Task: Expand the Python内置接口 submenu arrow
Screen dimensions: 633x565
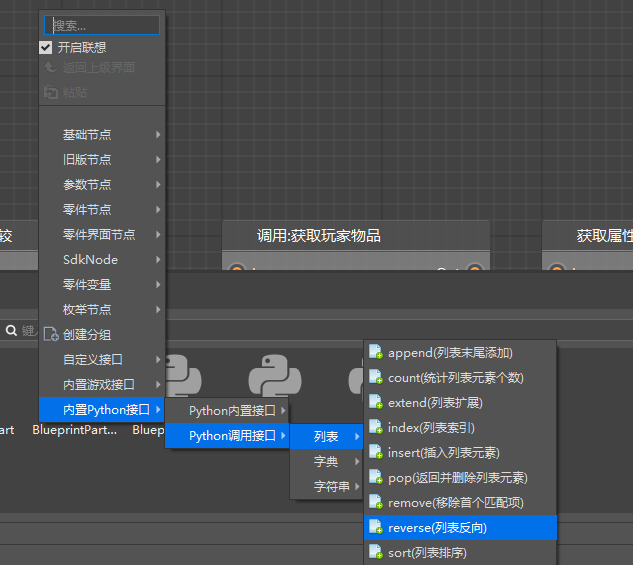Action: pos(283,411)
